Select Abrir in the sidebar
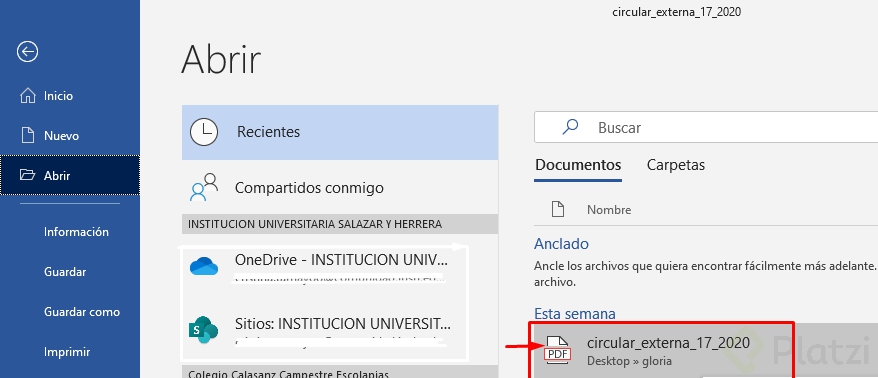 (70, 175)
